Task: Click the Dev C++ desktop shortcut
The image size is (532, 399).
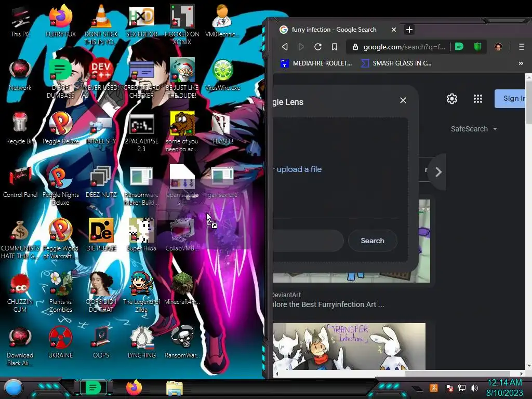Action: click(101, 75)
